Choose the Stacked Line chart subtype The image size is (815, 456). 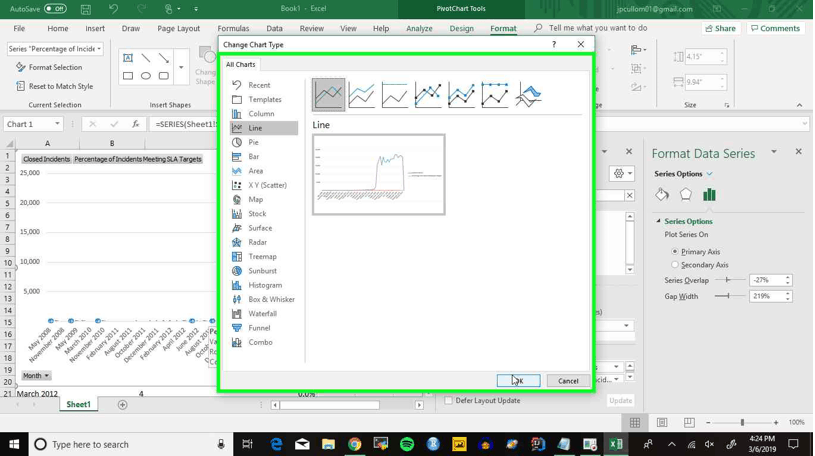(362, 95)
